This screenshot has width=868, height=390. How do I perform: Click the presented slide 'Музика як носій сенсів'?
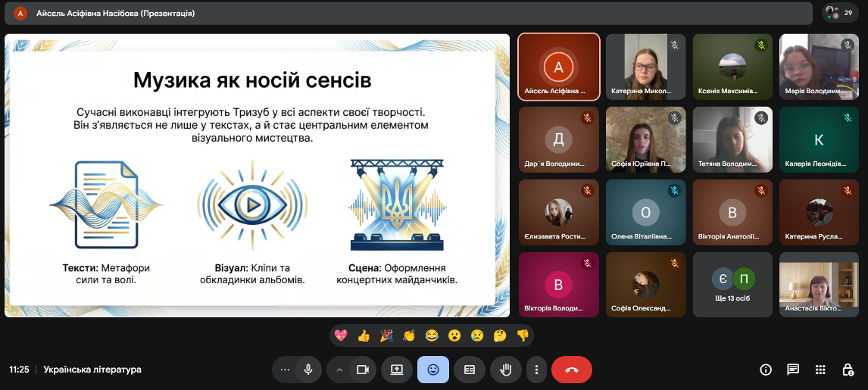[x=257, y=176]
